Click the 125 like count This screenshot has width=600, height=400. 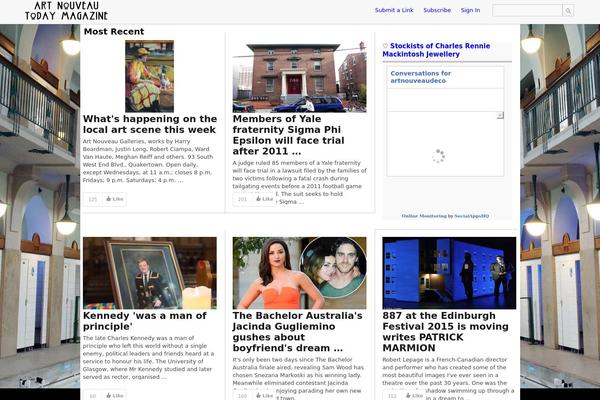(93, 199)
